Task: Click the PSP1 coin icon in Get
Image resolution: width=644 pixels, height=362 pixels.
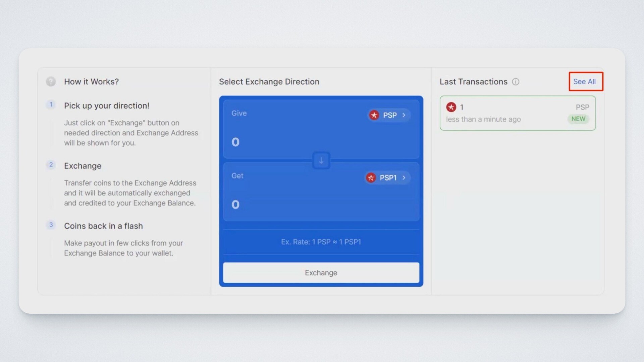Action: click(x=371, y=178)
